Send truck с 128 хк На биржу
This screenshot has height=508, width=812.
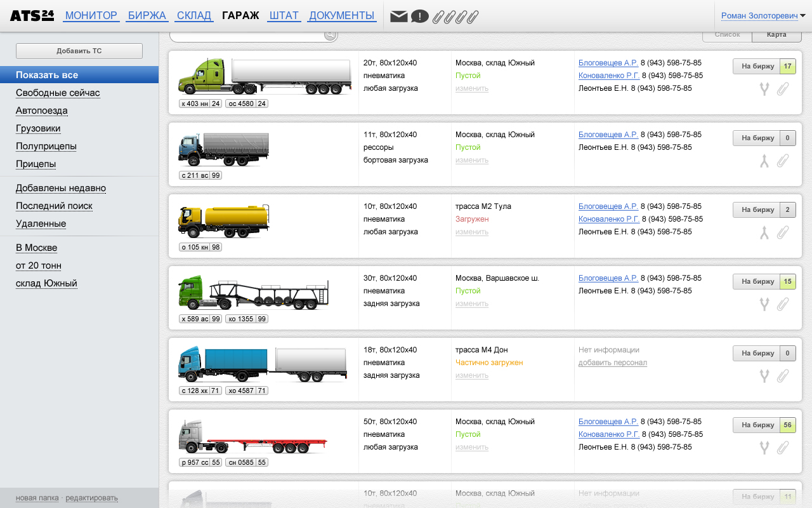point(757,353)
